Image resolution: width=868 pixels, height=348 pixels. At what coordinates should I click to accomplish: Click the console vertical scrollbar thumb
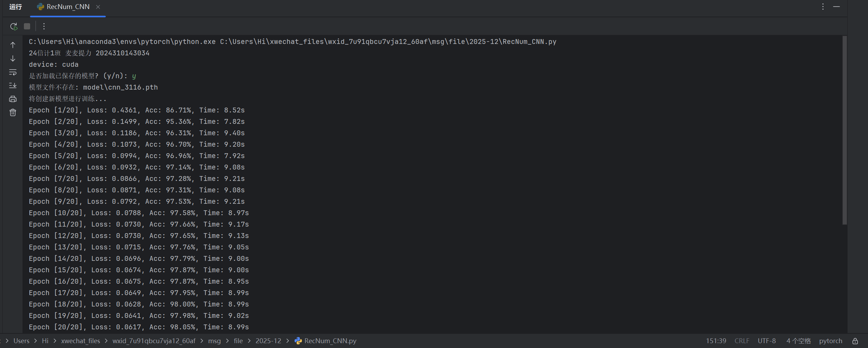click(845, 130)
